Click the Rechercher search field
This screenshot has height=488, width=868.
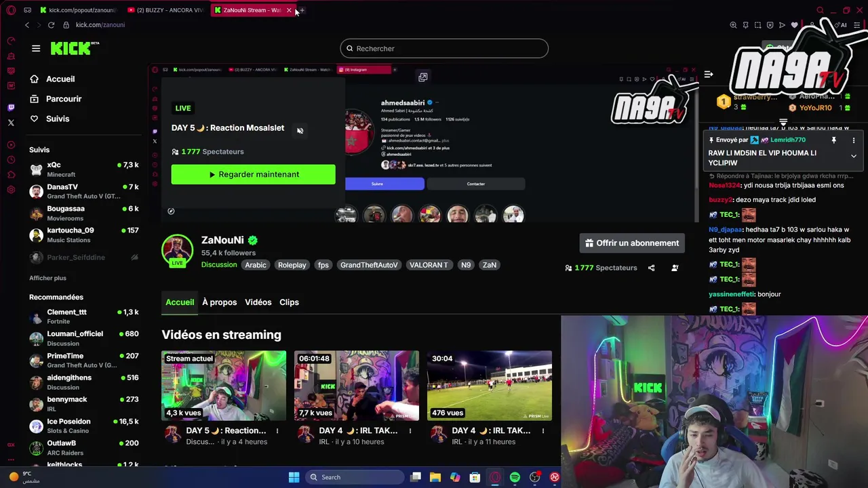pos(444,49)
